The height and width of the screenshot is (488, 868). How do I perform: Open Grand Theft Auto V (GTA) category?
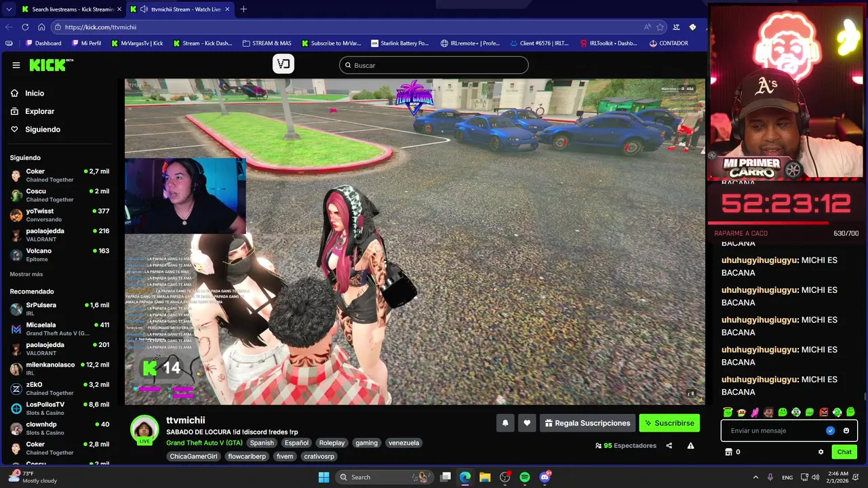tap(204, 443)
